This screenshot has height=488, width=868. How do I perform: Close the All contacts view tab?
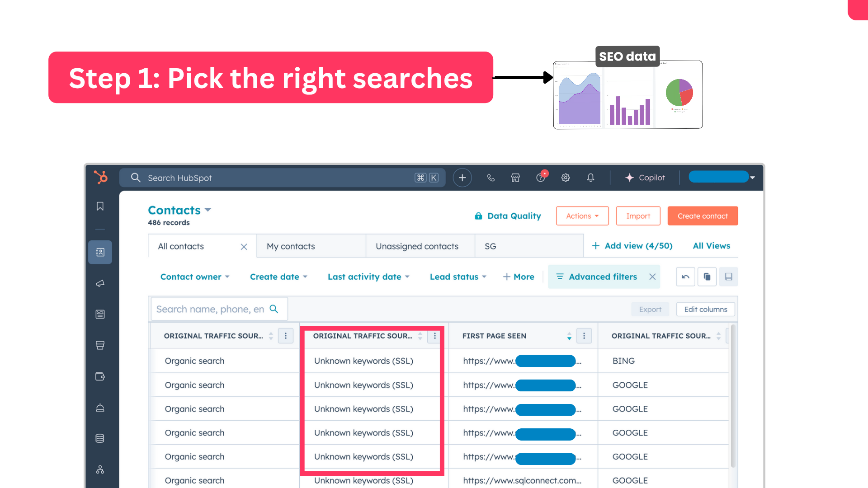click(x=244, y=247)
